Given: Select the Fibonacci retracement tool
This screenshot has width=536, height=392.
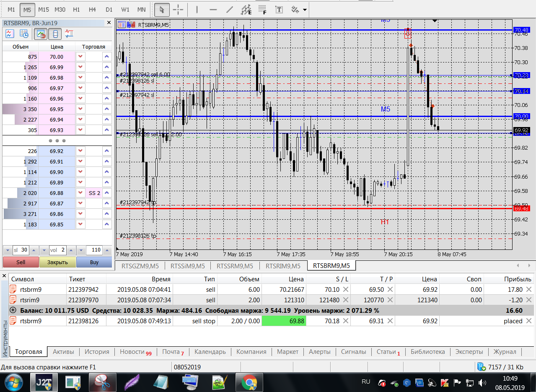Looking at the screenshot, I should [262, 9].
